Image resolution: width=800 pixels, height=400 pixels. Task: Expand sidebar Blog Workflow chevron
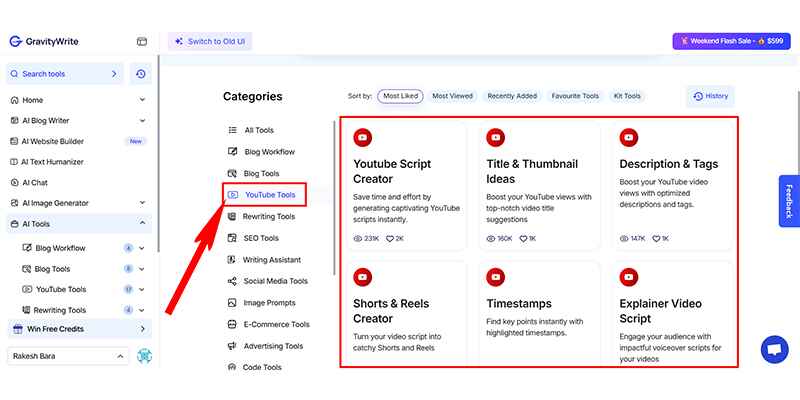(141, 248)
